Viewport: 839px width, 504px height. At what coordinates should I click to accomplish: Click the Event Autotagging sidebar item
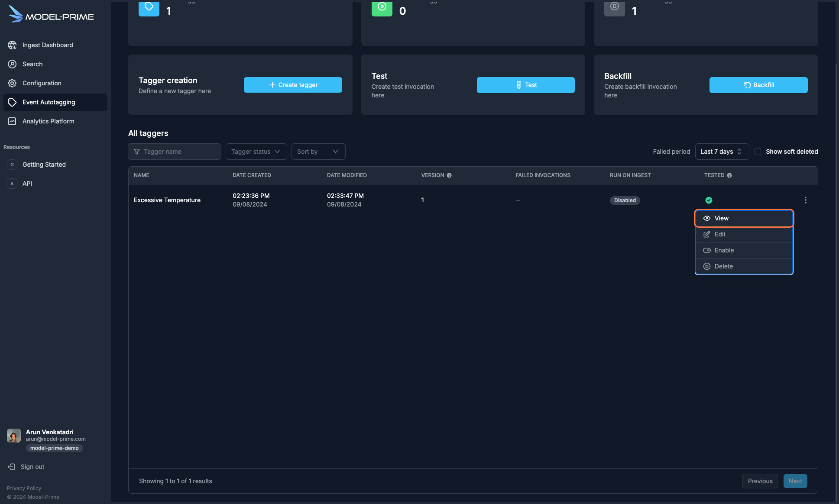click(x=55, y=102)
